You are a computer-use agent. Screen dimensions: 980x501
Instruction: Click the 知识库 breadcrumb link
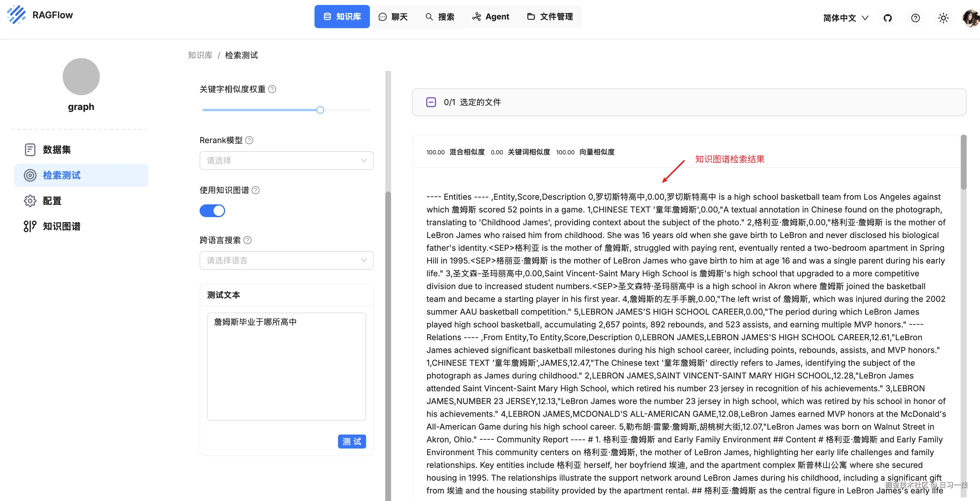pyautogui.click(x=200, y=55)
